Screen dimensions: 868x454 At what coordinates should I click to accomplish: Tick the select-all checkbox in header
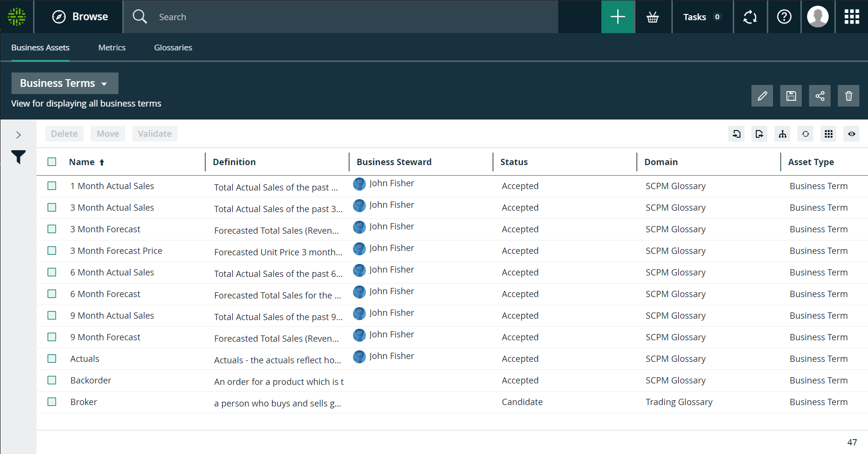(x=52, y=162)
